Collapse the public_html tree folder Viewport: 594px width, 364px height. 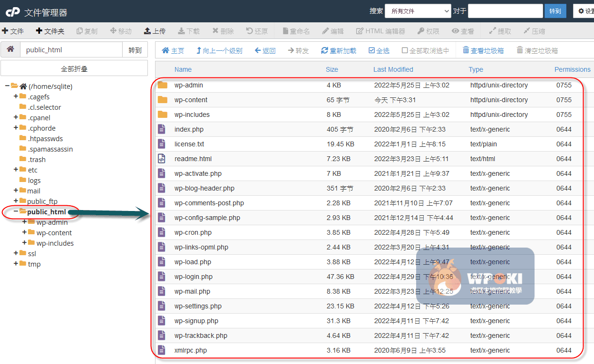[x=16, y=211]
